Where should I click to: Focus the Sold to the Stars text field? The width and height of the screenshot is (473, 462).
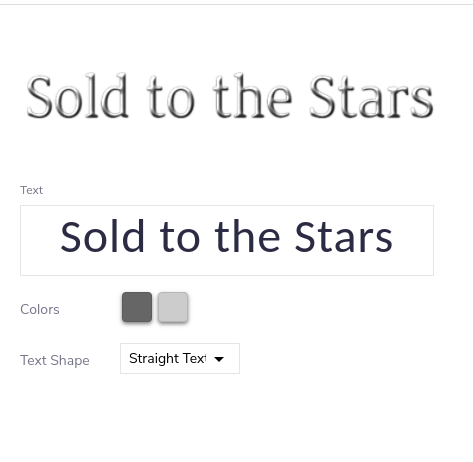click(227, 240)
